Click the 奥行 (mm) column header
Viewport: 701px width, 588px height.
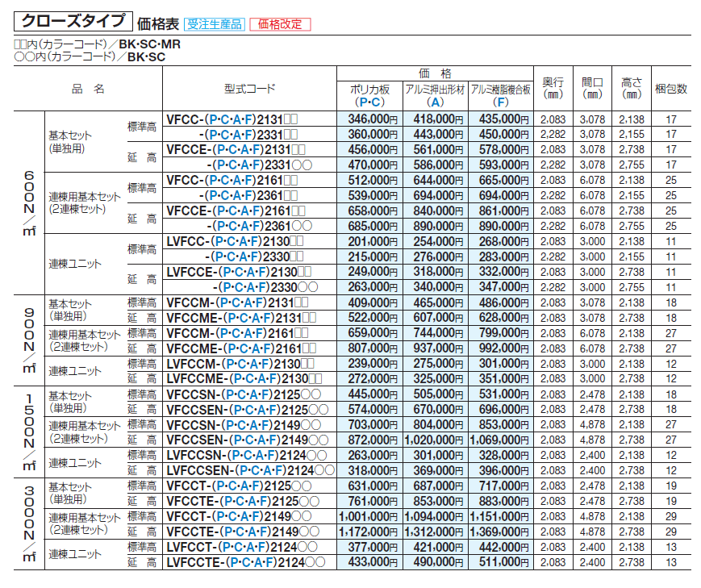click(x=553, y=89)
